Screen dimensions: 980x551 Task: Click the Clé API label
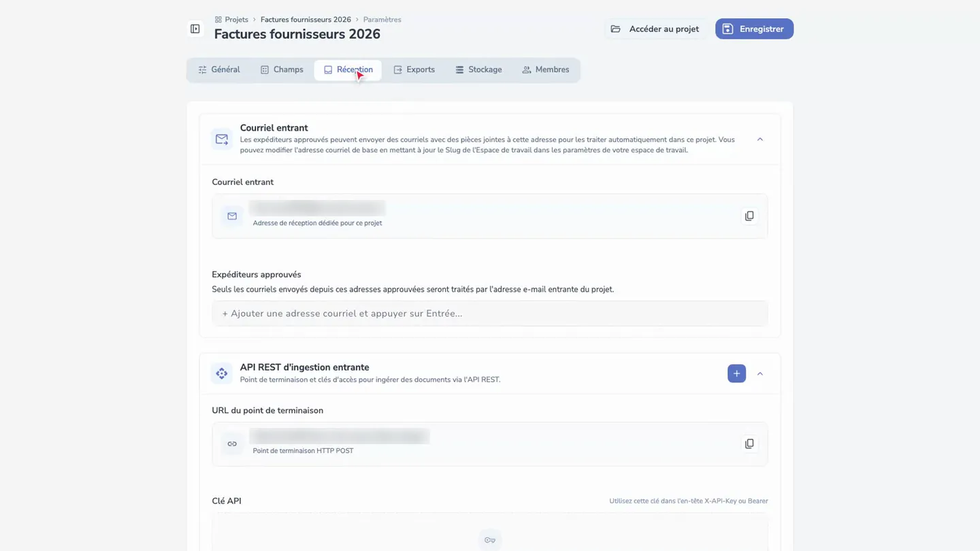click(227, 501)
